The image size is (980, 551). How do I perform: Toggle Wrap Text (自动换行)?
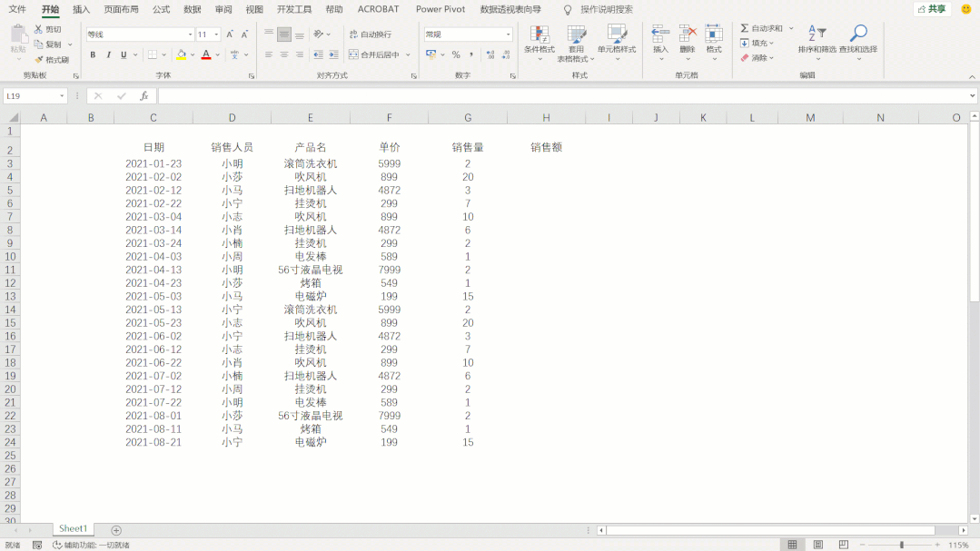371,34
